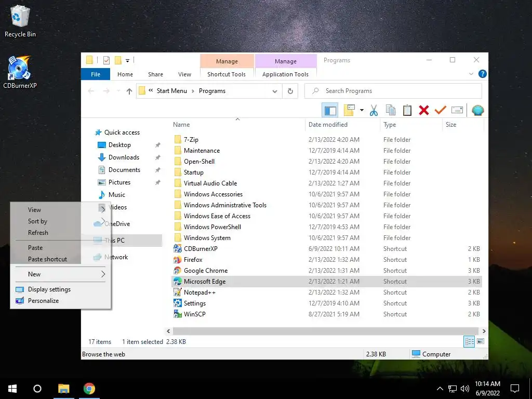
Task: Open the Customize Quick Access Toolbar dropdown
Action: (x=128, y=61)
